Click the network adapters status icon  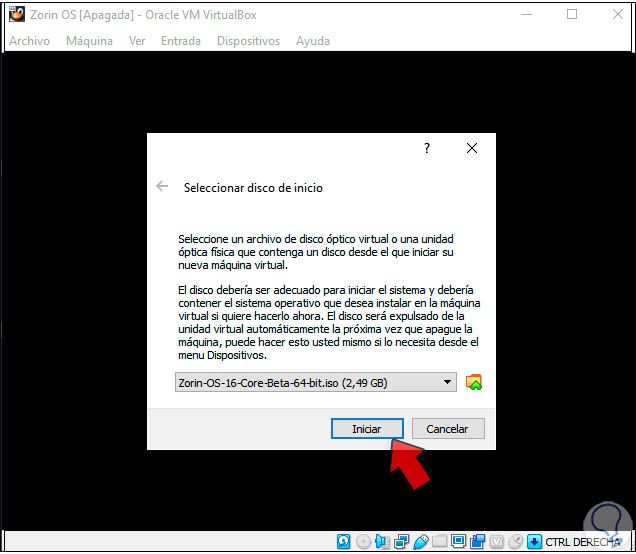pyautogui.click(x=402, y=541)
